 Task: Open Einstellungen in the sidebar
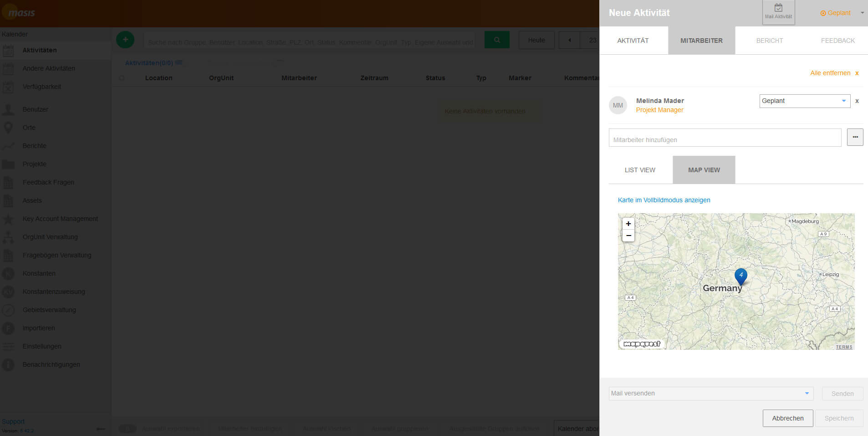(56, 346)
